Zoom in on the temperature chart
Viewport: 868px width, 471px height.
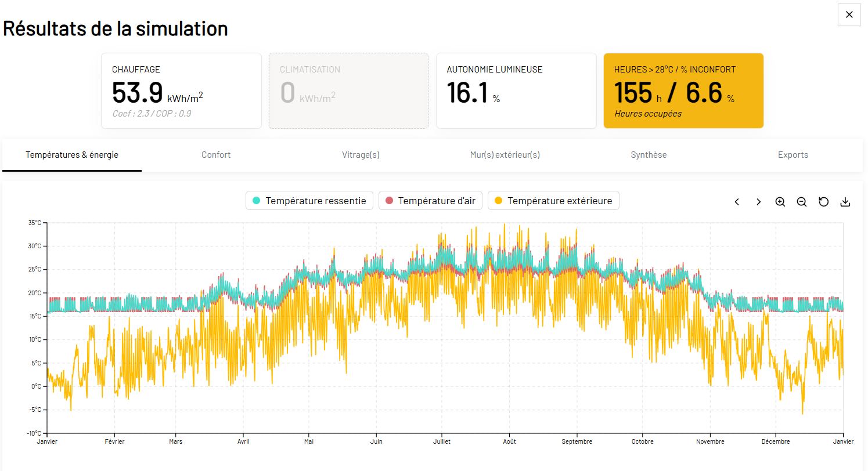(780, 202)
